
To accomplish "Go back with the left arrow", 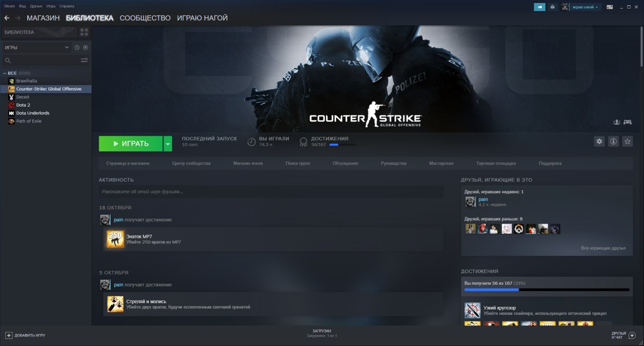I will [x=7, y=18].
